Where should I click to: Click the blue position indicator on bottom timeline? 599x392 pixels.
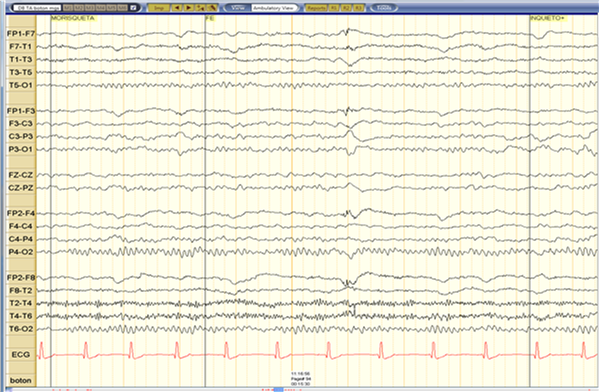coord(279,390)
